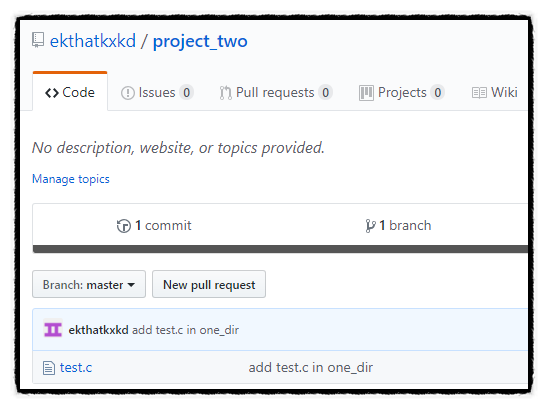Open the Issues tab
This screenshot has width=548, height=409.
[157, 93]
